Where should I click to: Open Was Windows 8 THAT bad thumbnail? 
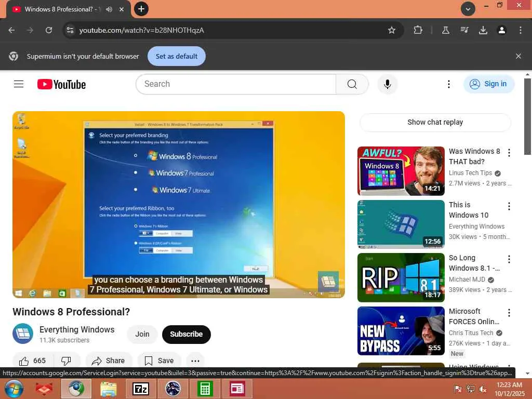[x=401, y=171]
